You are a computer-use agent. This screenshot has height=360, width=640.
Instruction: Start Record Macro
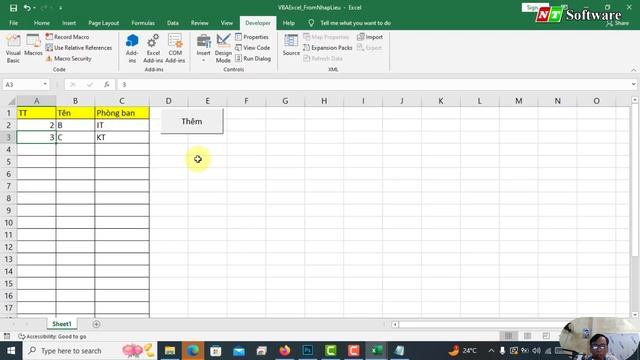67,37
